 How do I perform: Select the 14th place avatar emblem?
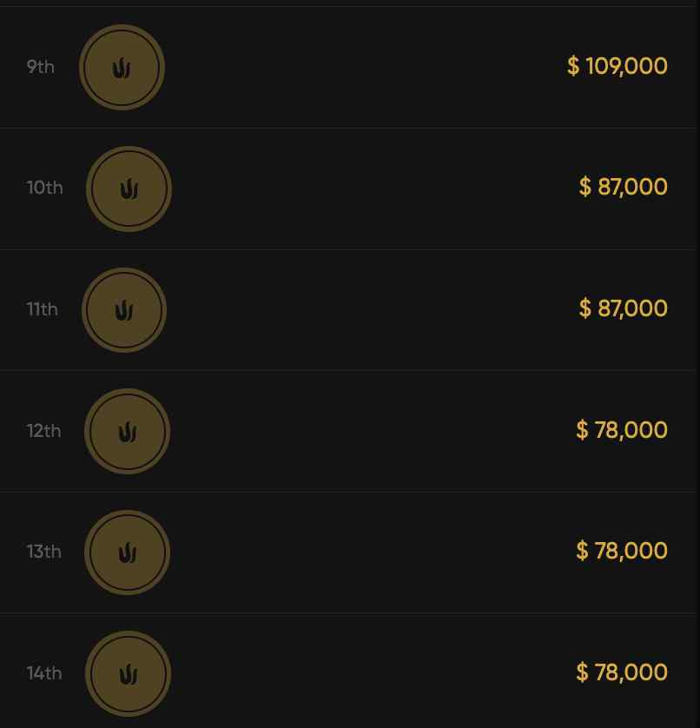pyautogui.click(x=128, y=673)
